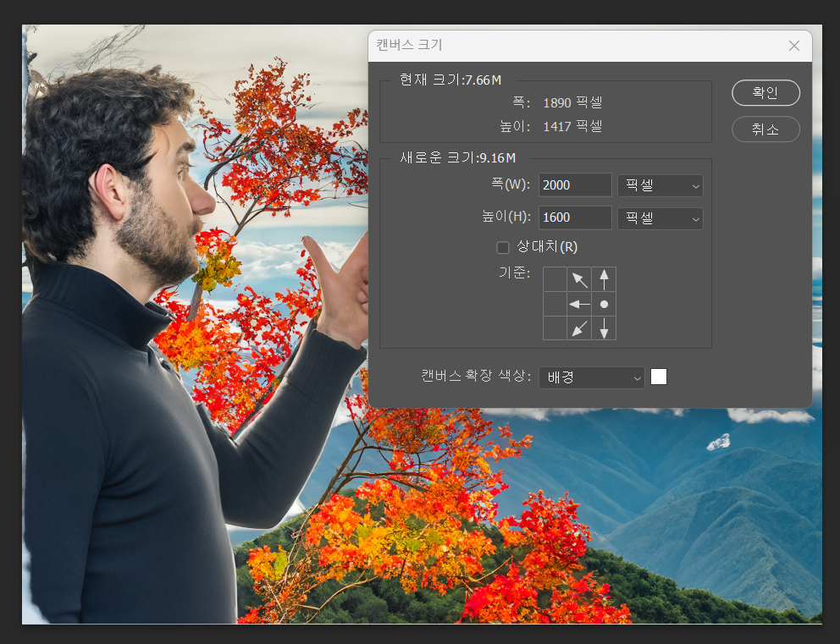Screen dimensions: 840x644
Task: Click the 폭(W) input field showing 2000
Action: pos(575,185)
